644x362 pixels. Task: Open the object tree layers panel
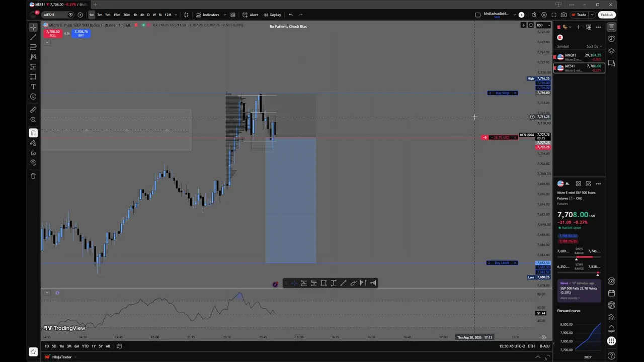(611, 51)
